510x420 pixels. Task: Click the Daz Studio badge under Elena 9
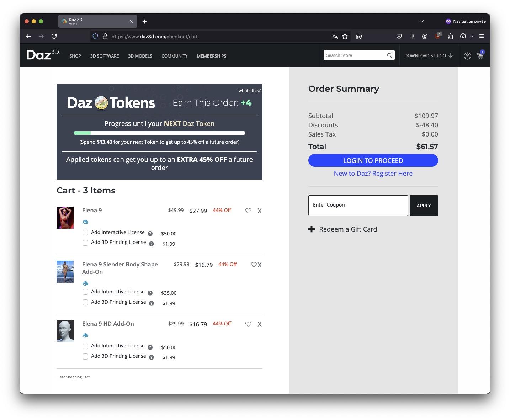[85, 222]
